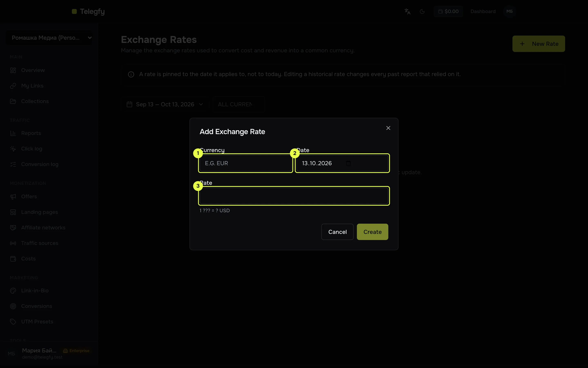
Task: Click the '1 ??? = ? USD' hint text
Action: point(214,211)
